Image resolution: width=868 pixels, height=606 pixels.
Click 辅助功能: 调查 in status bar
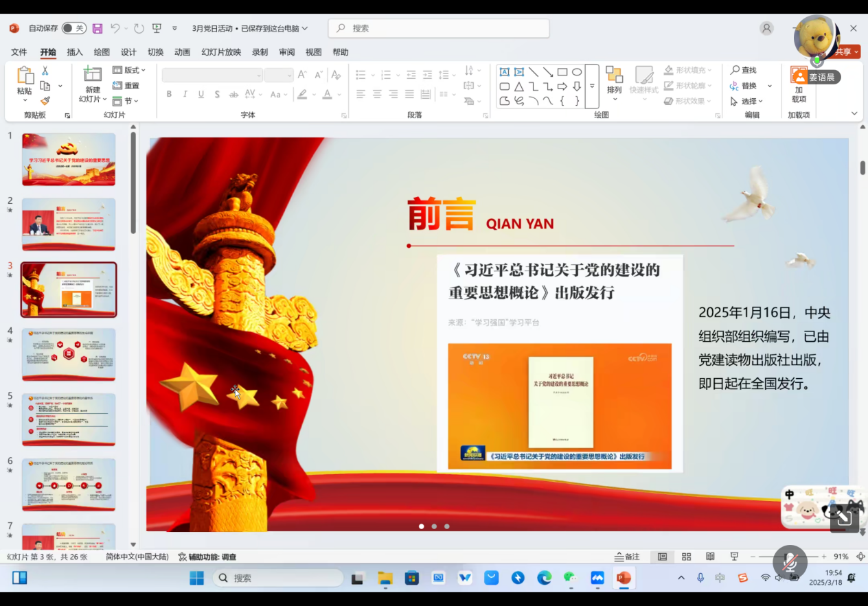[x=207, y=557]
